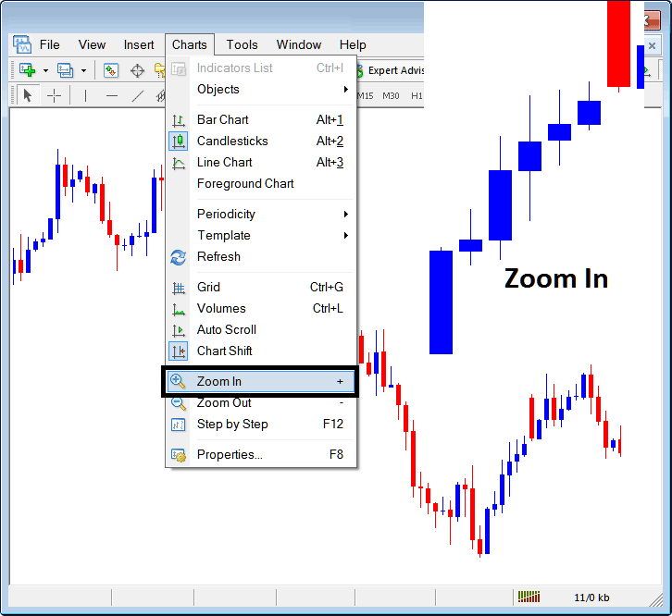Click the Step by Step icon
The height and width of the screenshot is (616, 672).
click(179, 425)
